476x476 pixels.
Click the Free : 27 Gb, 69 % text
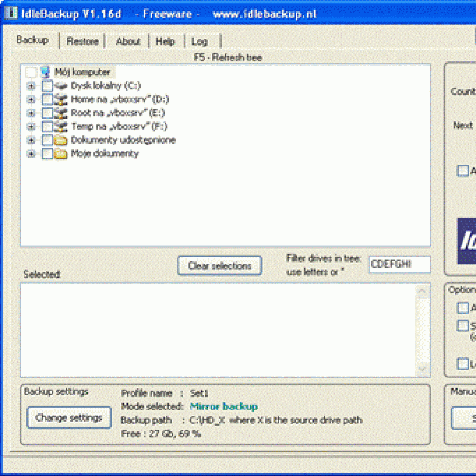pyautogui.click(x=161, y=434)
